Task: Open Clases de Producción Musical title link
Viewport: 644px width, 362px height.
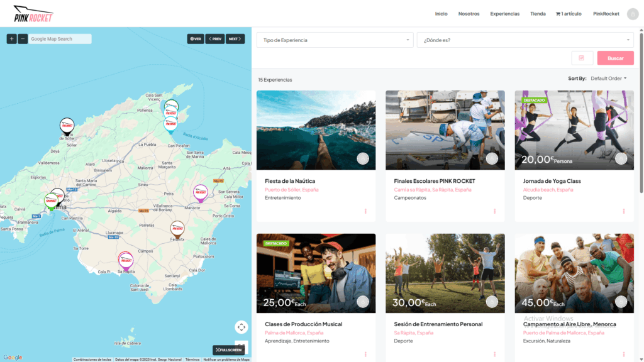Action: coord(304,324)
